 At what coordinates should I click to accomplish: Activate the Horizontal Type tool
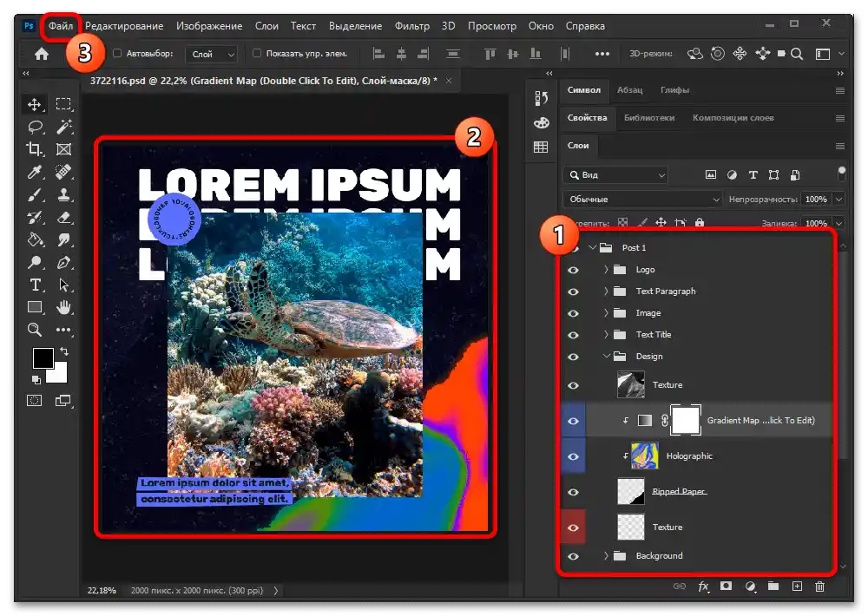(x=36, y=285)
